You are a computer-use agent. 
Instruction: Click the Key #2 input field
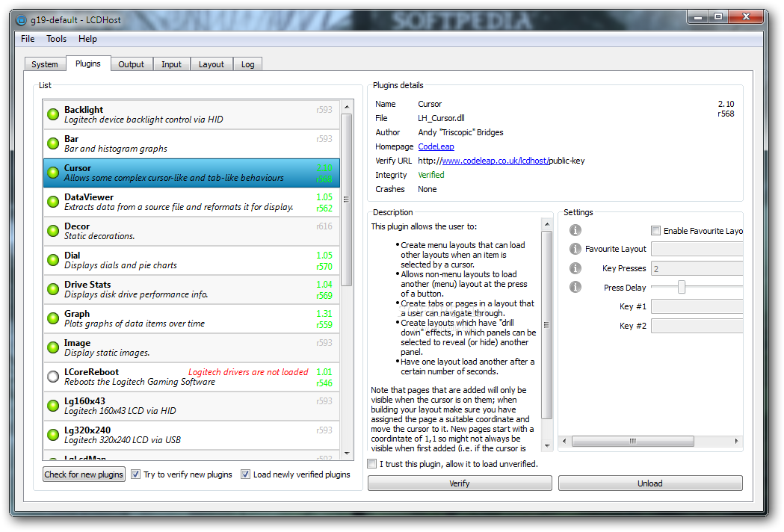pyautogui.click(x=697, y=326)
